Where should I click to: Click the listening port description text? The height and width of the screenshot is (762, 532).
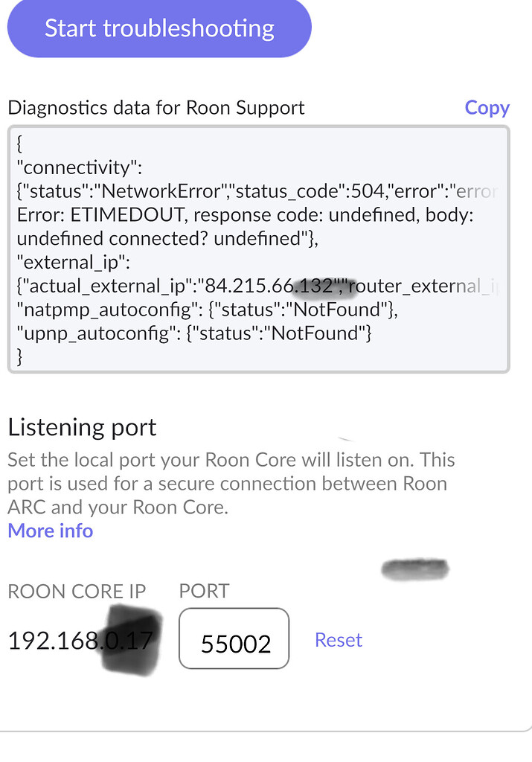pos(231,483)
